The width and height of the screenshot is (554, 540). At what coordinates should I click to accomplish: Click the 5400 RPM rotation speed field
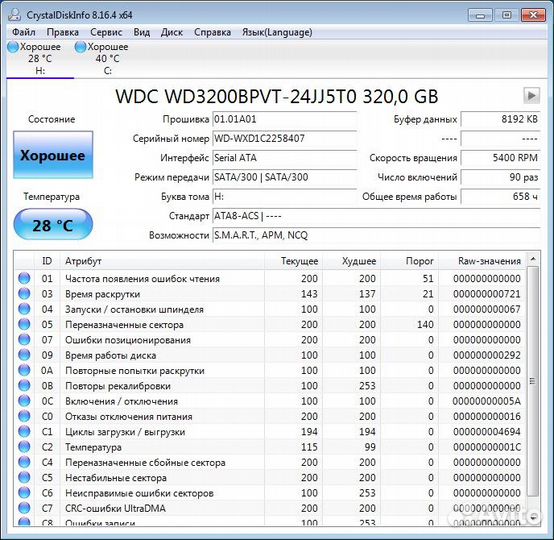501,158
